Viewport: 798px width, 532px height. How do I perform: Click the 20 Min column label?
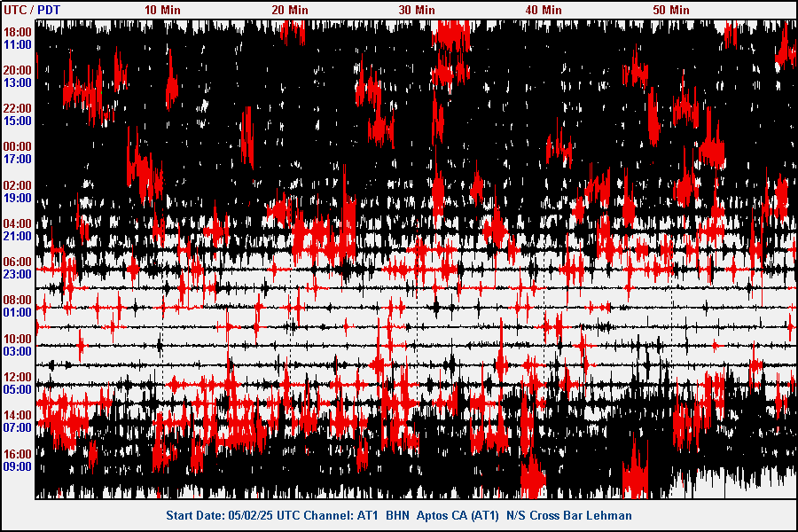tap(290, 10)
